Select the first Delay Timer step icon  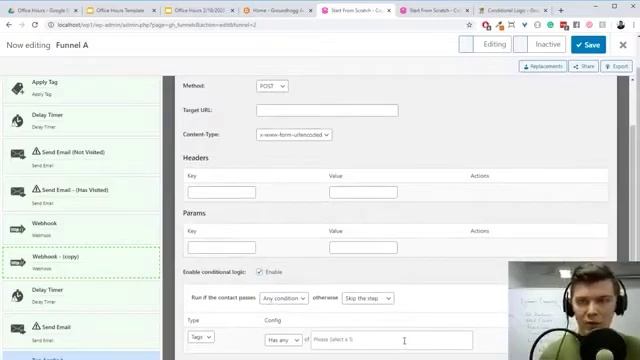[x=18, y=121]
